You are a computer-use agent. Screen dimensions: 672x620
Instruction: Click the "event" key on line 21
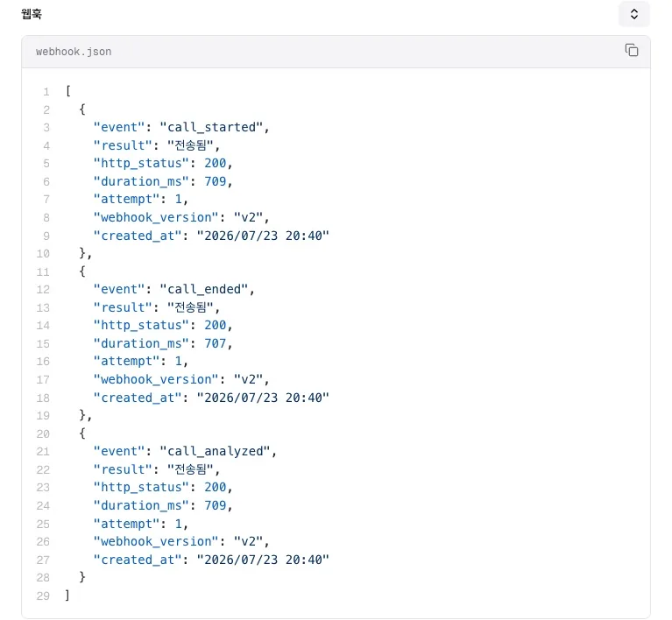[x=119, y=451]
